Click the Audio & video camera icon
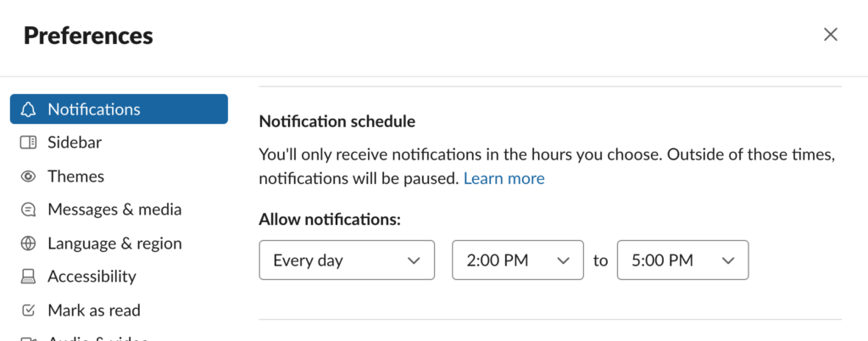Viewport: 868px width, 341px height. pyautogui.click(x=28, y=338)
